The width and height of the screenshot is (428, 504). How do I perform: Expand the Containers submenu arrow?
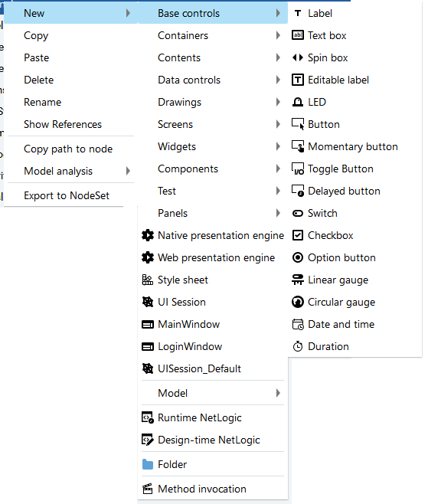(x=278, y=35)
